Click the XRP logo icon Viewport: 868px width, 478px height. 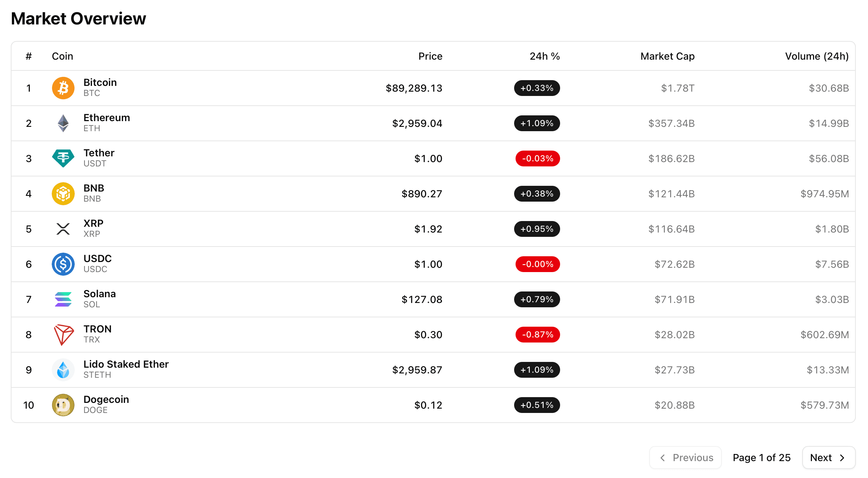coord(63,229)
